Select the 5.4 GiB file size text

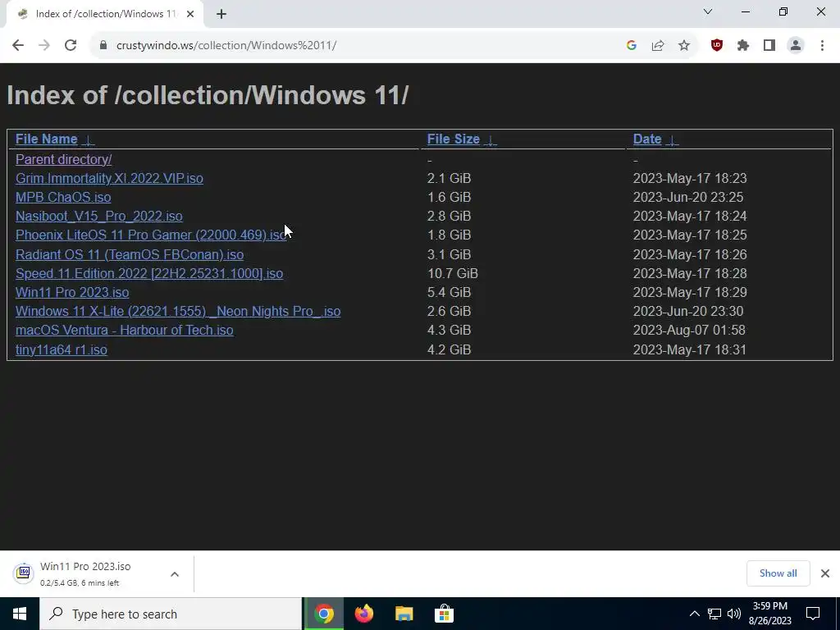point(449,293)
